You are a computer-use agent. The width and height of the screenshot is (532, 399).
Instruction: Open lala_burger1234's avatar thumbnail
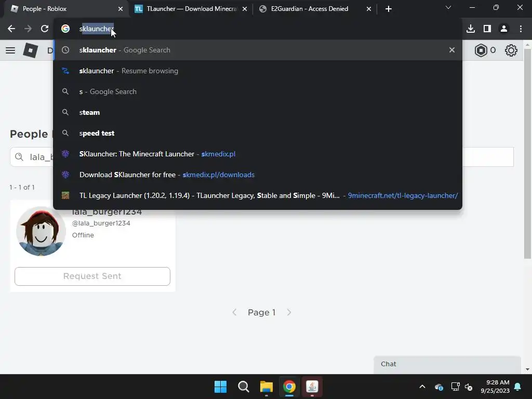coord(41,231)
